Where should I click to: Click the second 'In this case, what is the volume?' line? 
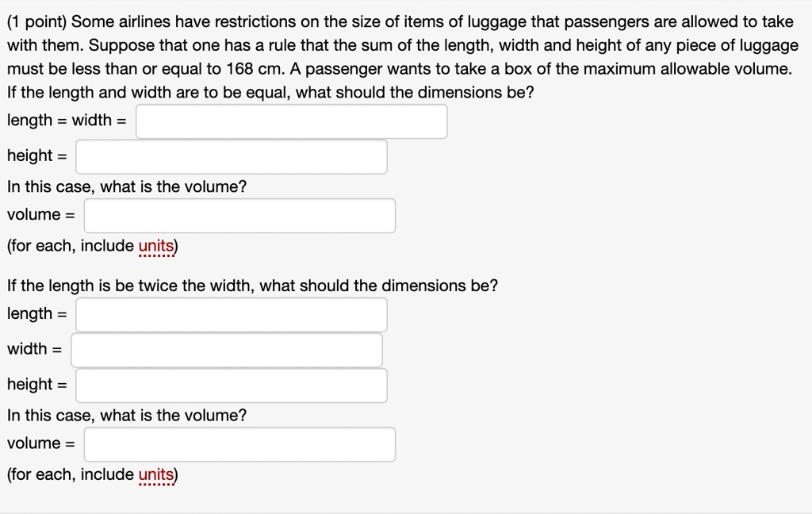(x=127, y=416)
